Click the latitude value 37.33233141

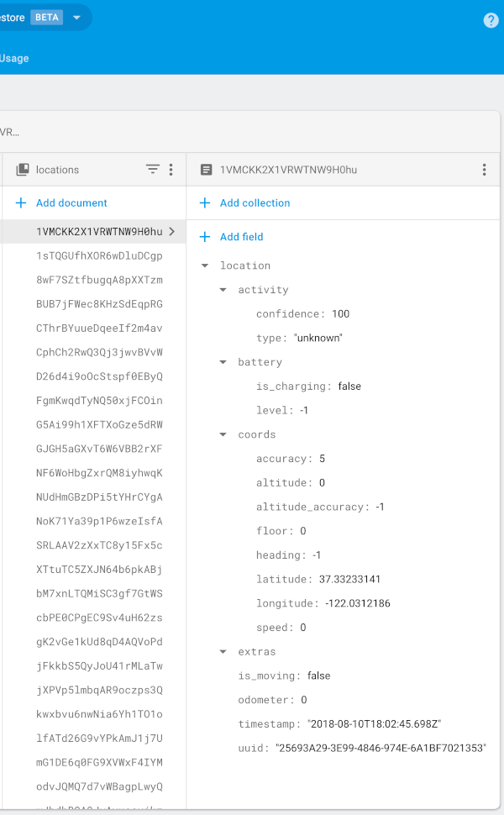(349, 579)
